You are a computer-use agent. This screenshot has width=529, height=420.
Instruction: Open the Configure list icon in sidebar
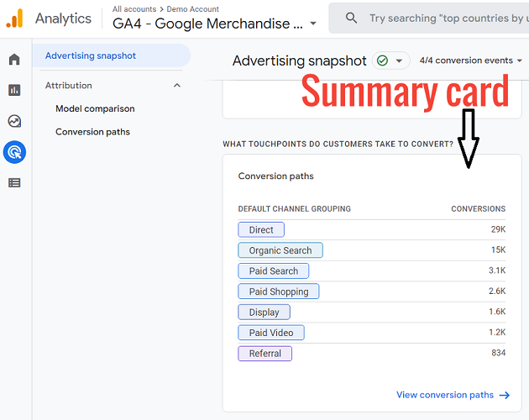14,183
